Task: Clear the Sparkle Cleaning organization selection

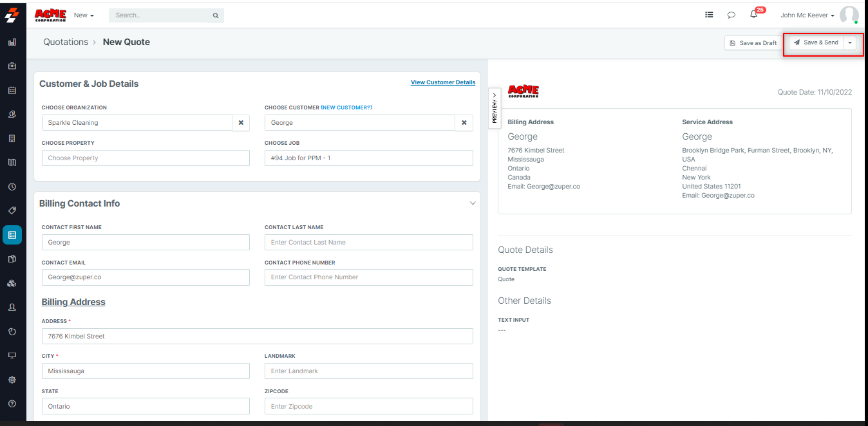Action: click(x=241, y=123)
